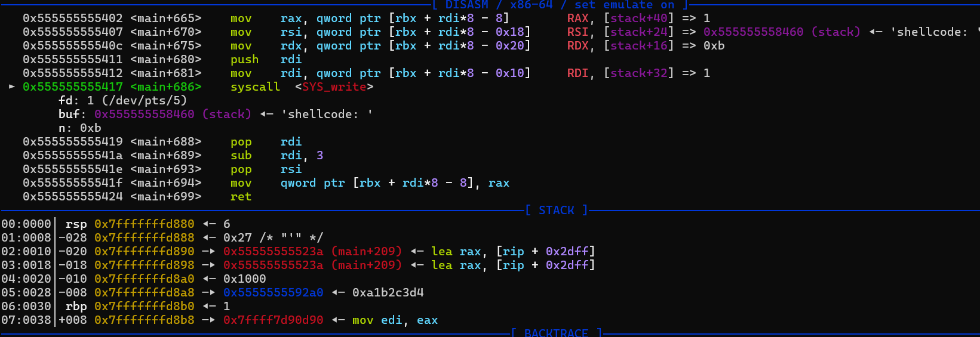Click the syscall instruction mnemonic

click(x=255, y=87)
